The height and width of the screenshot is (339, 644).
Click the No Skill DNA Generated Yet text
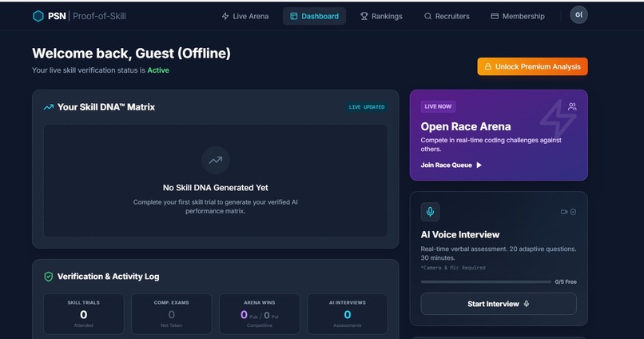click(x=215, y=188)
